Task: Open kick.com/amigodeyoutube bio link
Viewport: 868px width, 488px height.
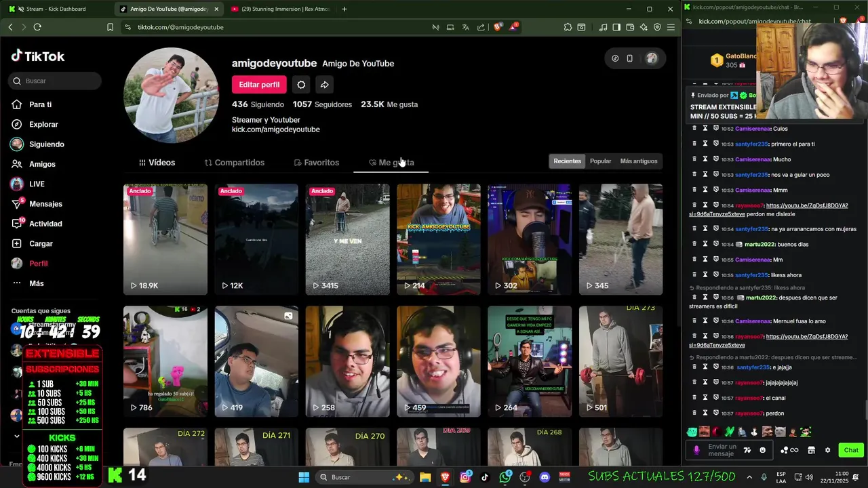Action: 275,129
